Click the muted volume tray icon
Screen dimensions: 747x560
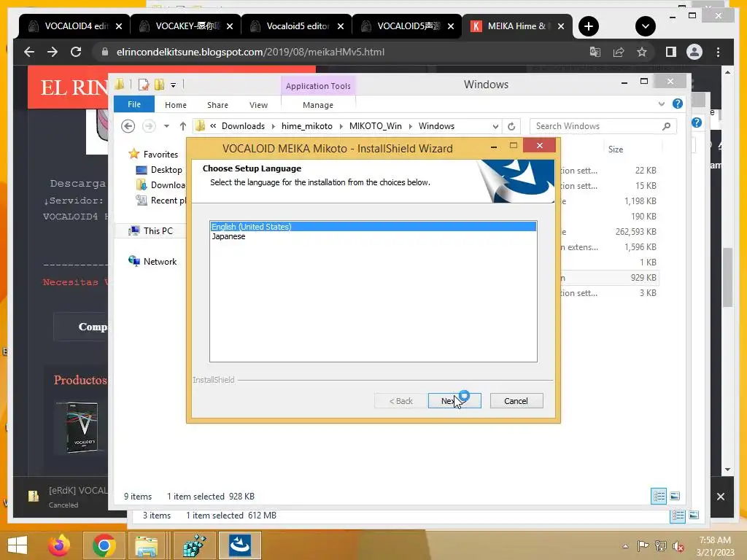click(678, 546)
